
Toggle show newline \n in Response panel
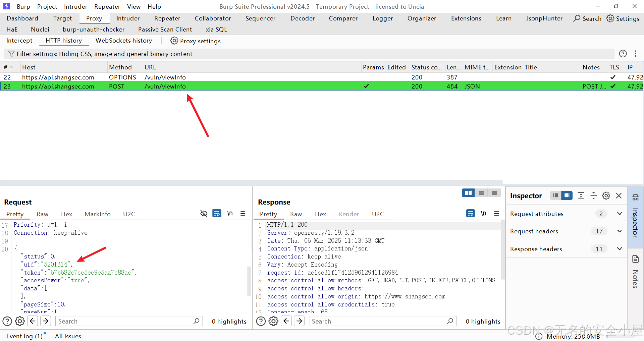click(x=484, y=214)
